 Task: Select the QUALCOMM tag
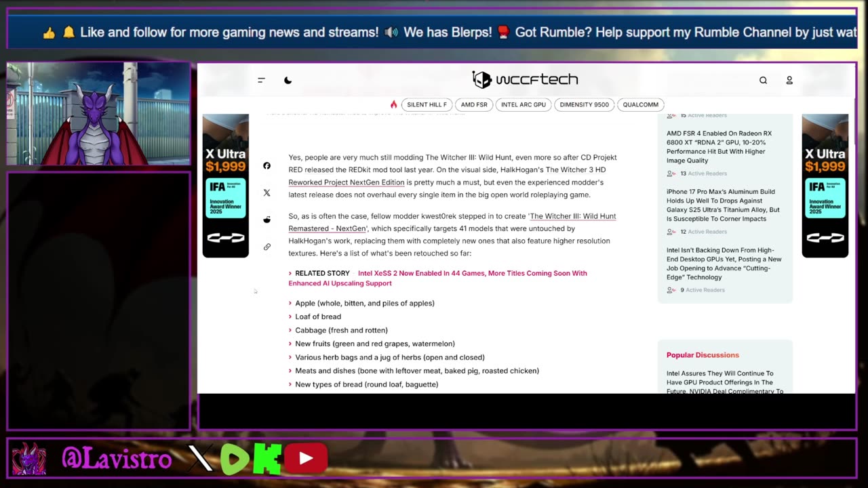pyautogui.click(x=641, y=104)
